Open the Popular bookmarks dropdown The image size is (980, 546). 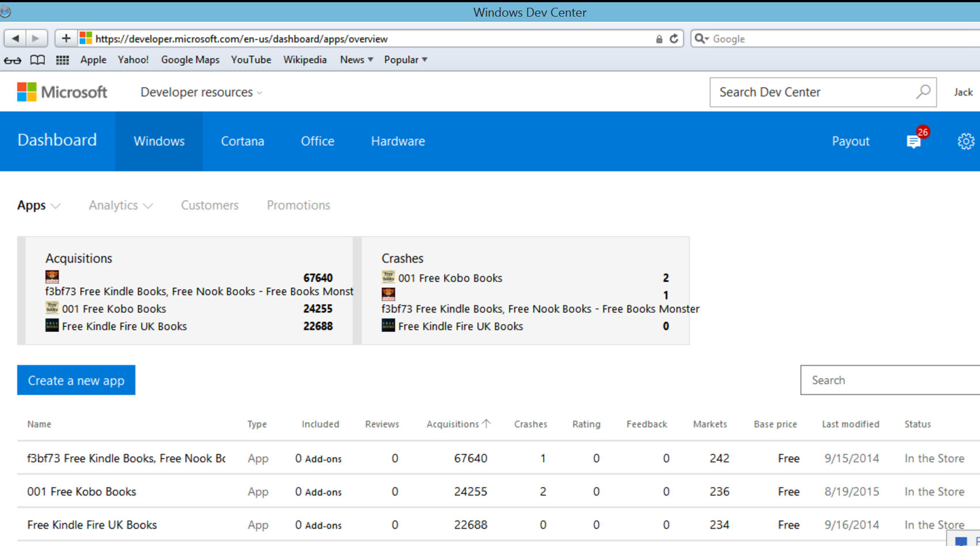coord(405,60)
